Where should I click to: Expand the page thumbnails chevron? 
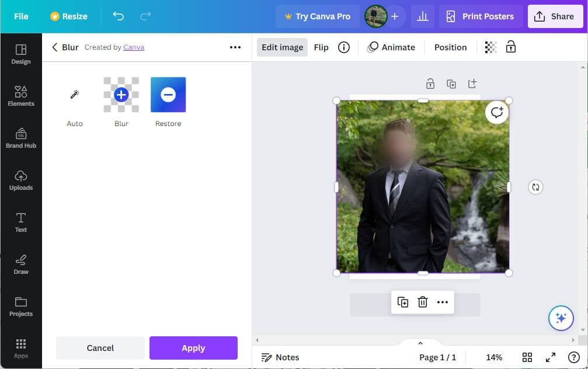(420, 343)
